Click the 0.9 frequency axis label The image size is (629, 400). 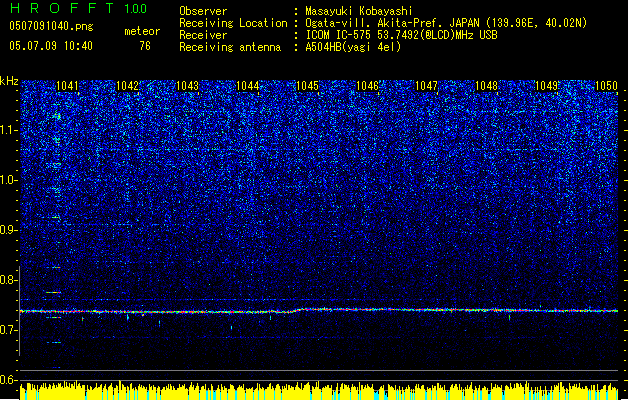click(x=9, y=230)
